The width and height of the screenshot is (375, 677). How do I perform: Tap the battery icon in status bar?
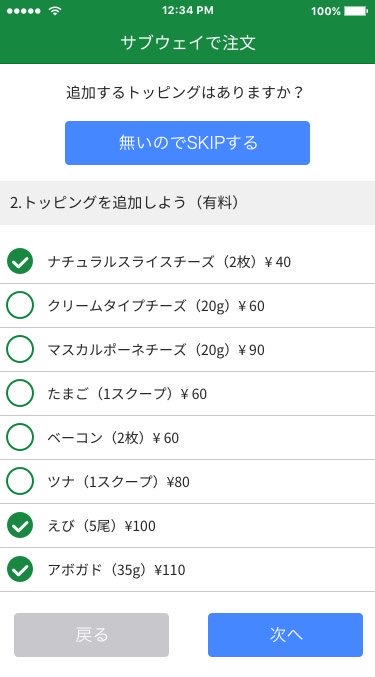356,11
